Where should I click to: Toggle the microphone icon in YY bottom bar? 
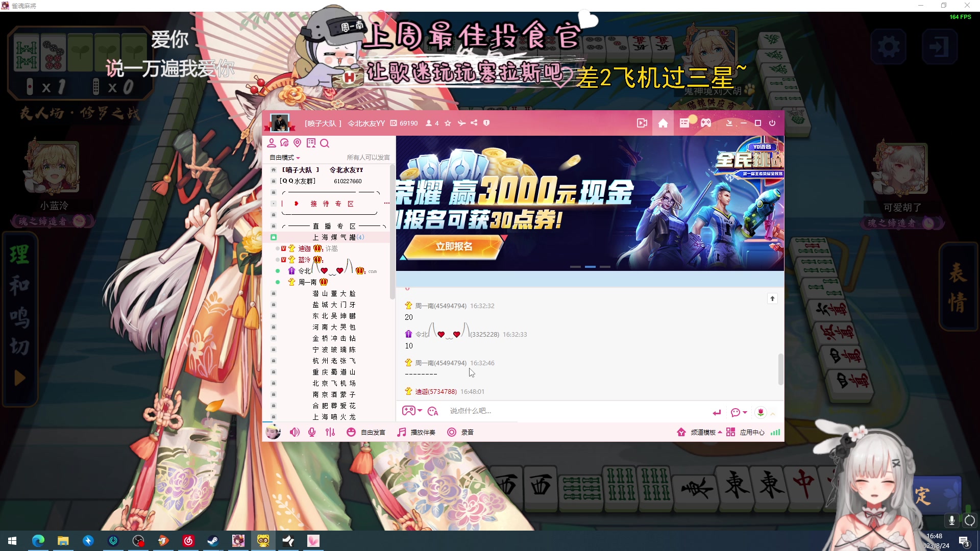coord(312,432)
